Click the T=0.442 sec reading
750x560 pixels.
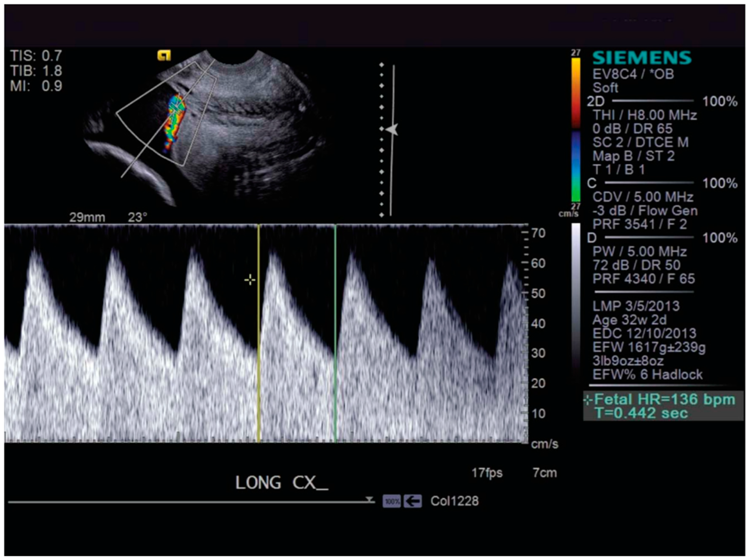coord(642,413)
